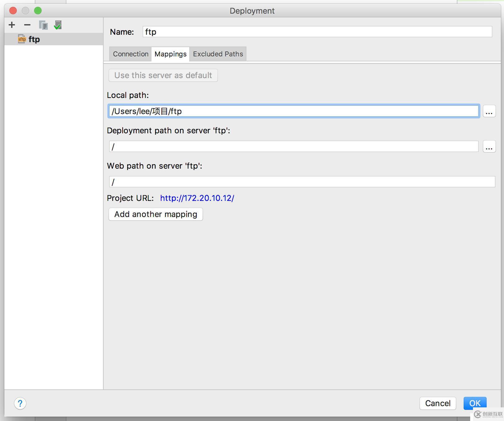This screenshot has height=421, width=504.
Task: Open the Project URL link
Action: pos(197,198)
